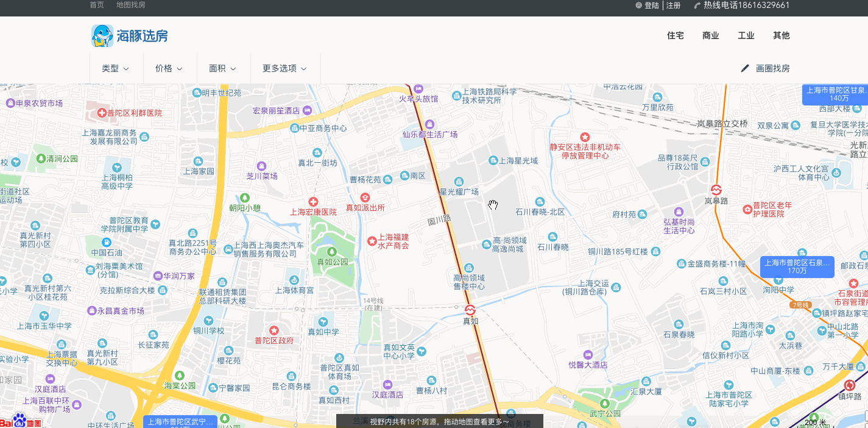Screen dimensions: 868x428
Task: Select the 其他 category tab
Action: (782, 35)
